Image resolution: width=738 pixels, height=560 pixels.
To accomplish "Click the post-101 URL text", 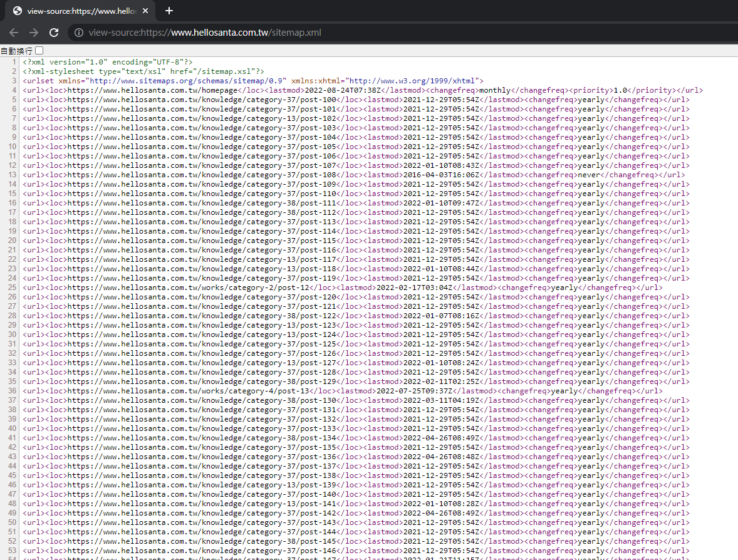I will 202,109.
